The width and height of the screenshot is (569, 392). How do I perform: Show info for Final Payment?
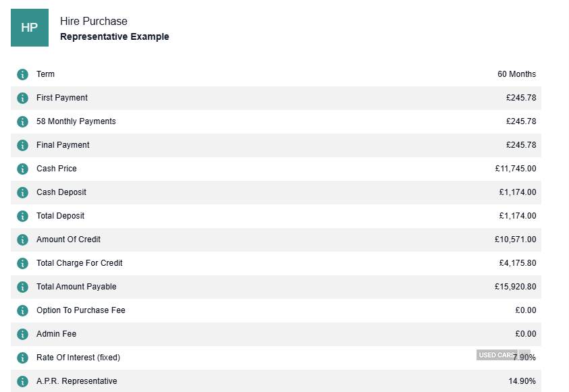pyautogui.click(x=22, y=145)
